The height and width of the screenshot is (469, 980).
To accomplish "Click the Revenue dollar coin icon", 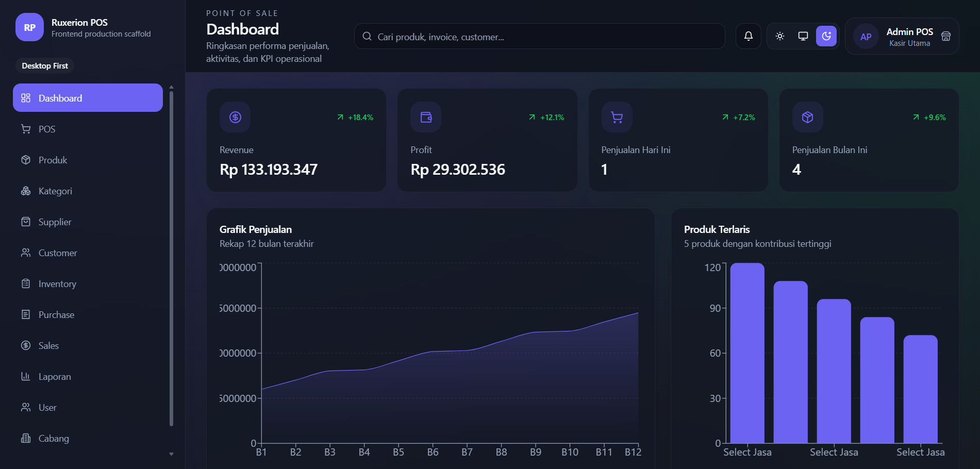I will (235, 117).
